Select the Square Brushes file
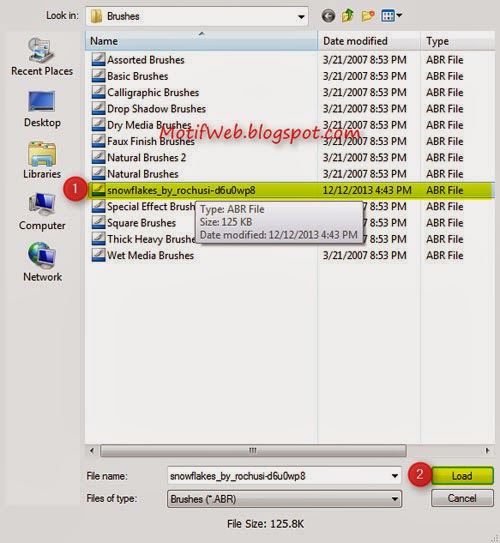Screen dimensions: 500x543 coord(141,223)
